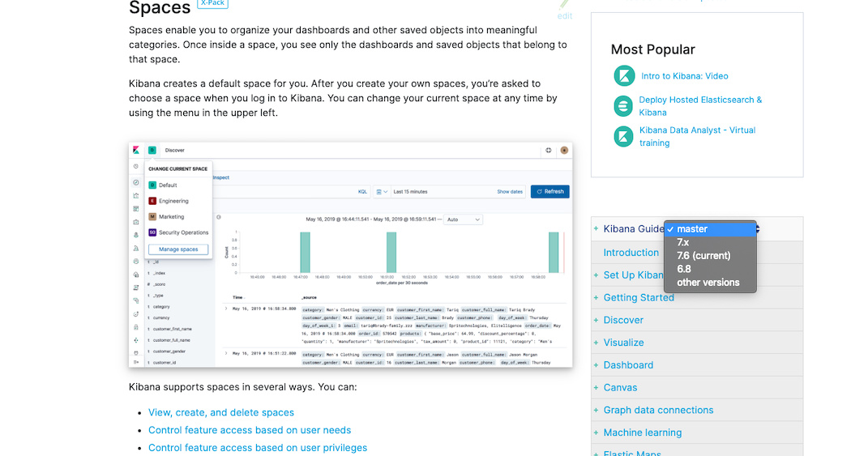868x456 pixels.
Task: Expand the Getting Started plus sign
Action: (x=596, y=297)
